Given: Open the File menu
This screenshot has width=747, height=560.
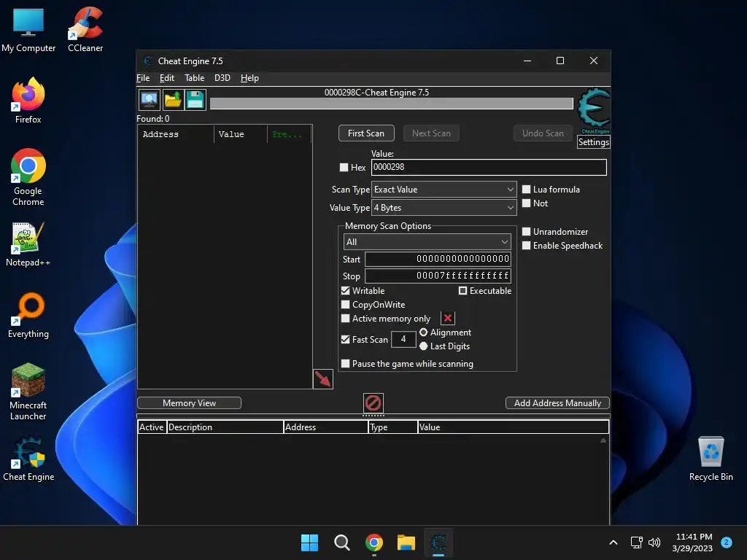Looking at the screenshot, I should (x=143, y=77).
